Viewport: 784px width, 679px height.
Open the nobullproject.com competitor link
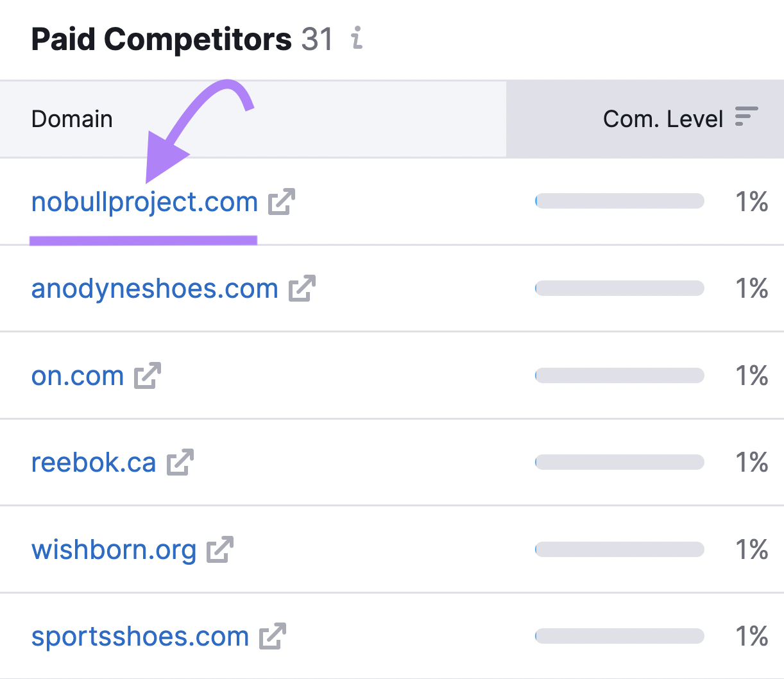[144, 201]
